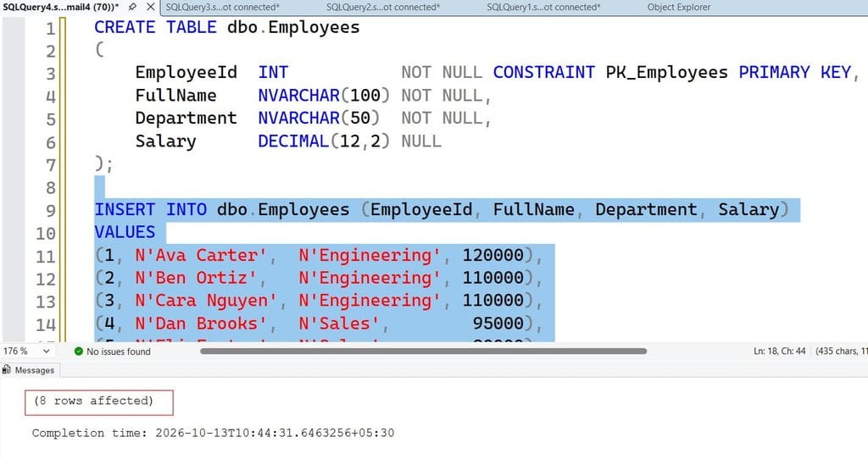Click the CREATE keyword on line 1
Viewport: 868px width, 459px height.
point(125,27)
